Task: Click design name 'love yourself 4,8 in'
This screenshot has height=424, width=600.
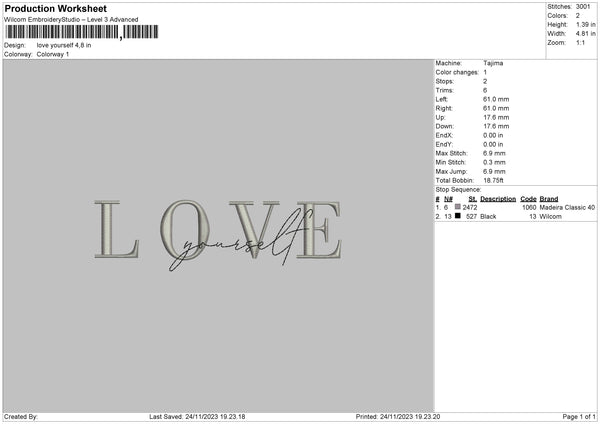Action: (x=64, y=45)
